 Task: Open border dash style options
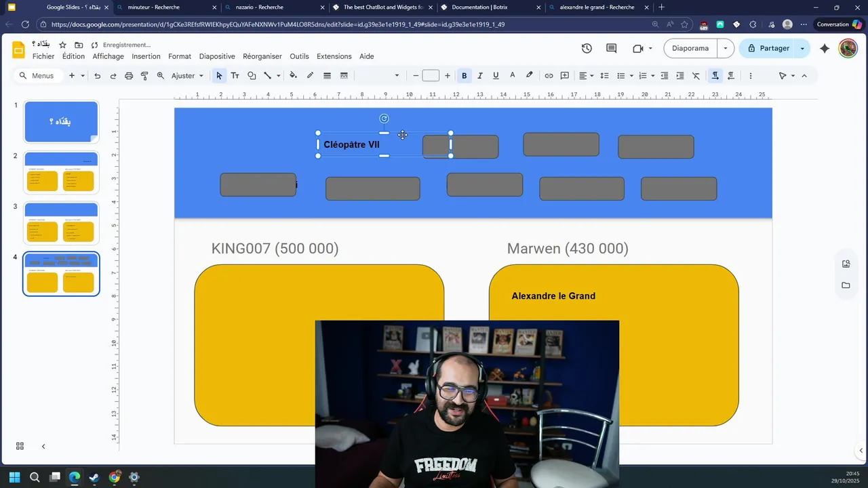coord(344,76)
